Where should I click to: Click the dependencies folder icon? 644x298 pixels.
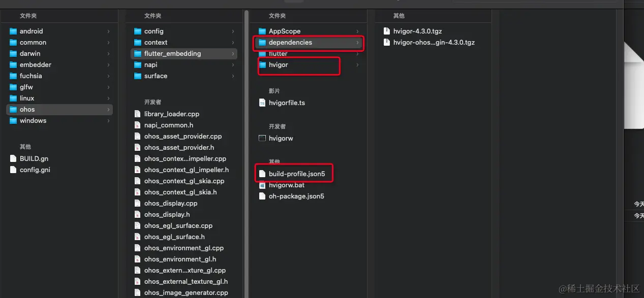262,42
